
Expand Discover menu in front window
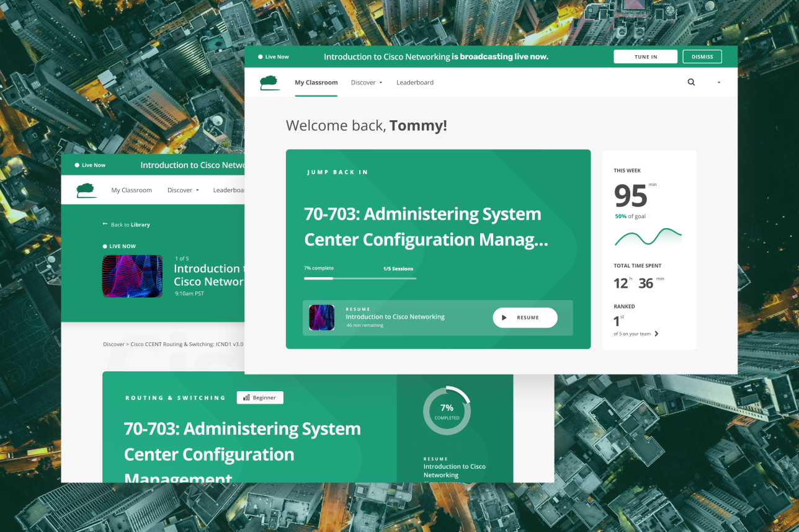pyautogui.click(x=367, y=82)
